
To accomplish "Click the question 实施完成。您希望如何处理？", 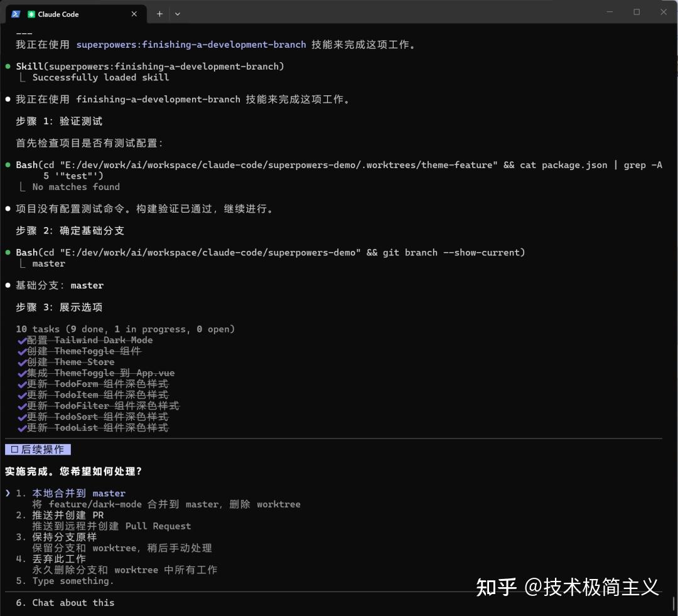I will [x=73, y=471].
